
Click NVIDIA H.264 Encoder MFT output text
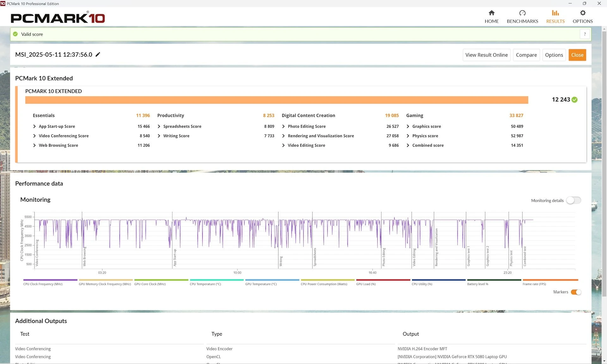422,349
